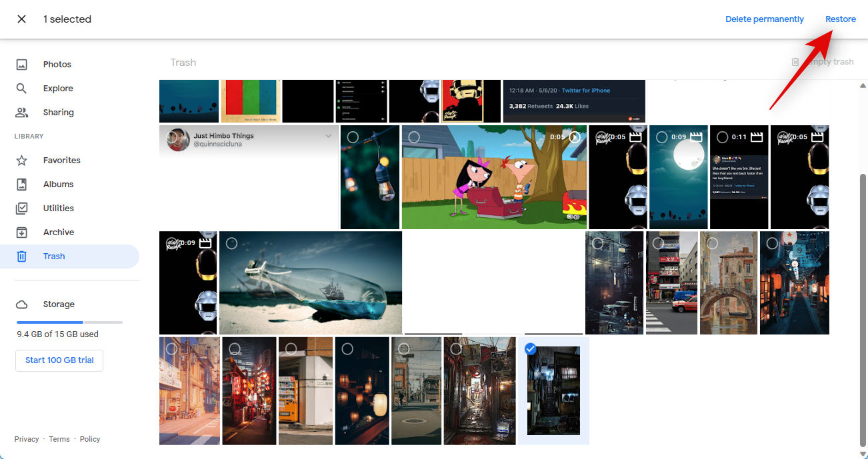Viewport: 868px width, 459px height.
Task: Clear the selection with the X icon
Action: [21, 19]
